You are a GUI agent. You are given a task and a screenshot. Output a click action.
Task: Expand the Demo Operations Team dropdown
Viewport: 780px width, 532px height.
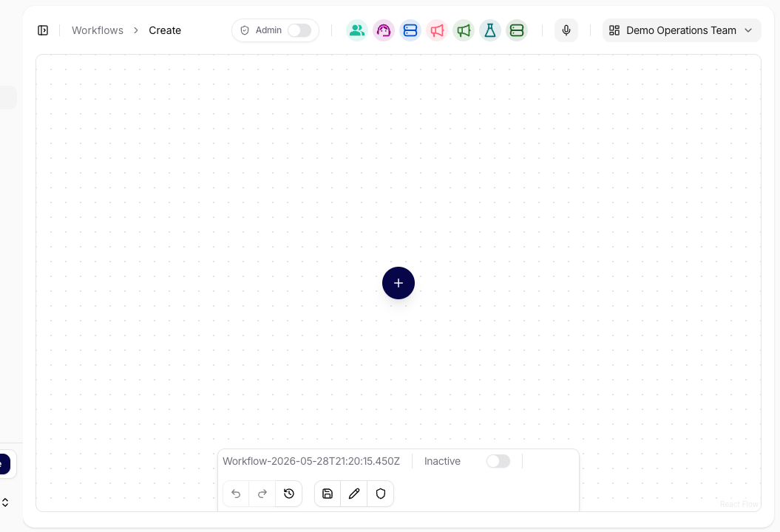click(x=682, y=30)
